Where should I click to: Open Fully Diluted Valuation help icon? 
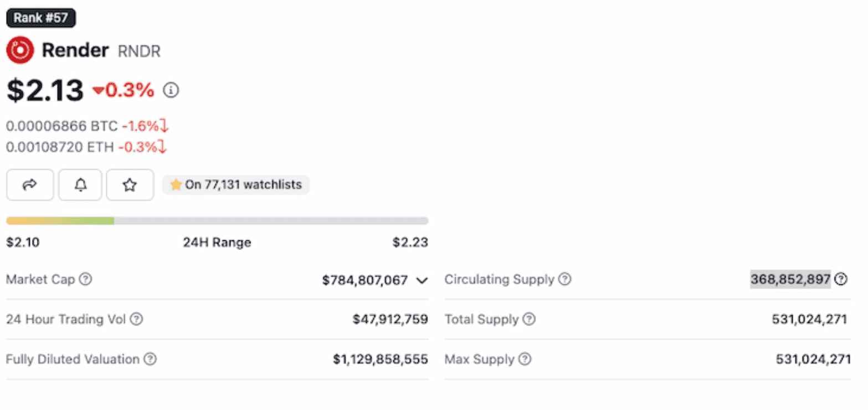click(x=150, y=359)
